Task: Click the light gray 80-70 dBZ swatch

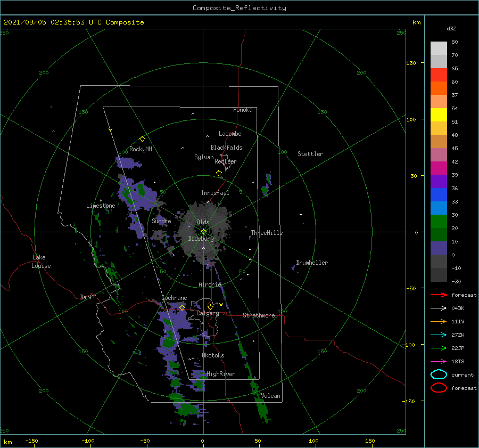Action: tap(439, 48)
